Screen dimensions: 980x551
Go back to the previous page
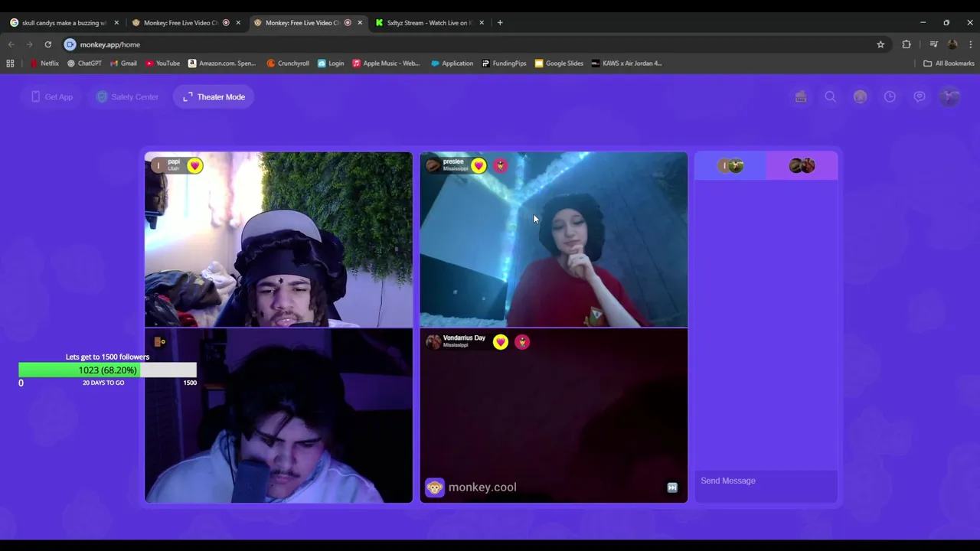[11, 44]
